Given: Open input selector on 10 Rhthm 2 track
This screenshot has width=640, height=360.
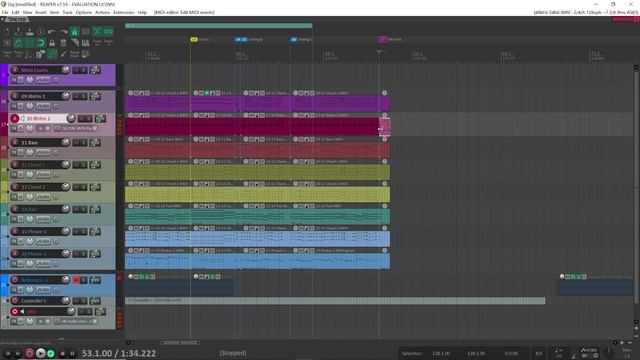Looking at the screenshot, I should (76, 128).
